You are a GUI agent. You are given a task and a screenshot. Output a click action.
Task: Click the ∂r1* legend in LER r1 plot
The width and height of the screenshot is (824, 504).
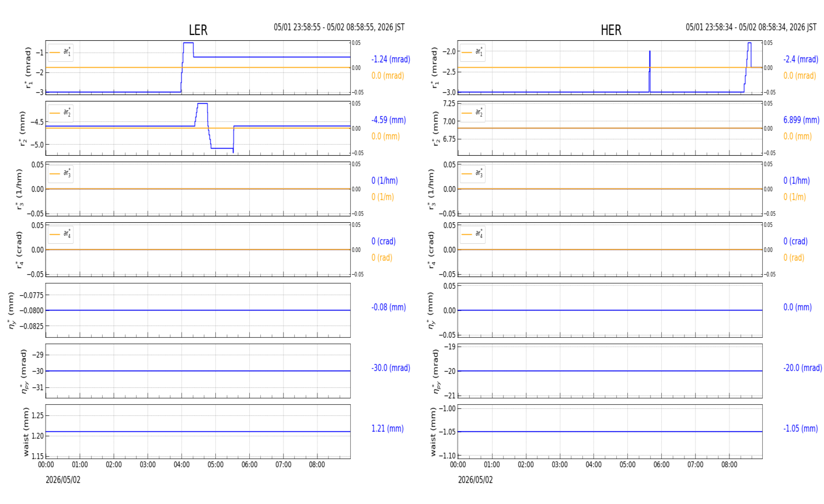61,52
